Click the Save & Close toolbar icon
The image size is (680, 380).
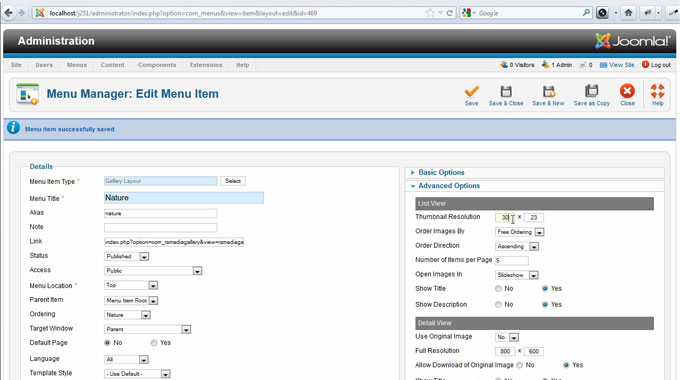[506, 92]
